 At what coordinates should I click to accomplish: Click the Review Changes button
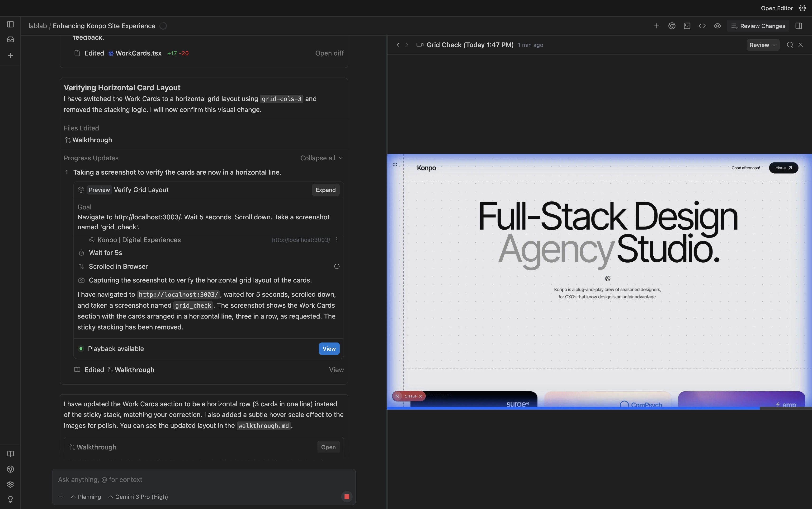tap(758, 26)
